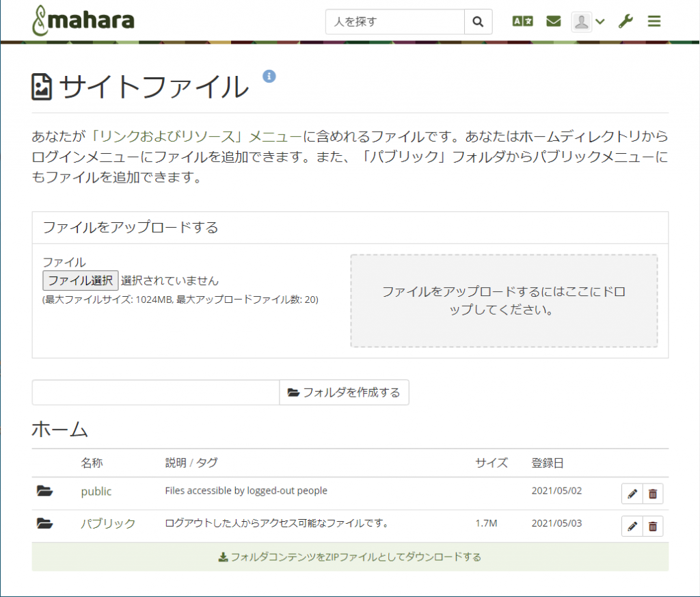Open the public folder link
The height and width of the screenshot is (597, 700).
(x=96, y=492)
